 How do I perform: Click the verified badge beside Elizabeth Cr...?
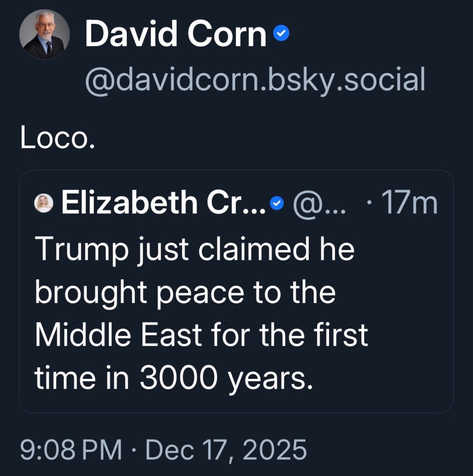(x=277, y=203)
